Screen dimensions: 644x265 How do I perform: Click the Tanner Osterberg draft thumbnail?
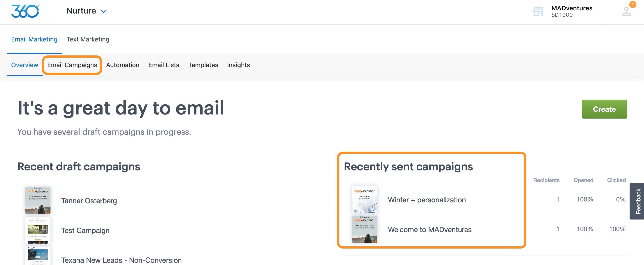38,201
